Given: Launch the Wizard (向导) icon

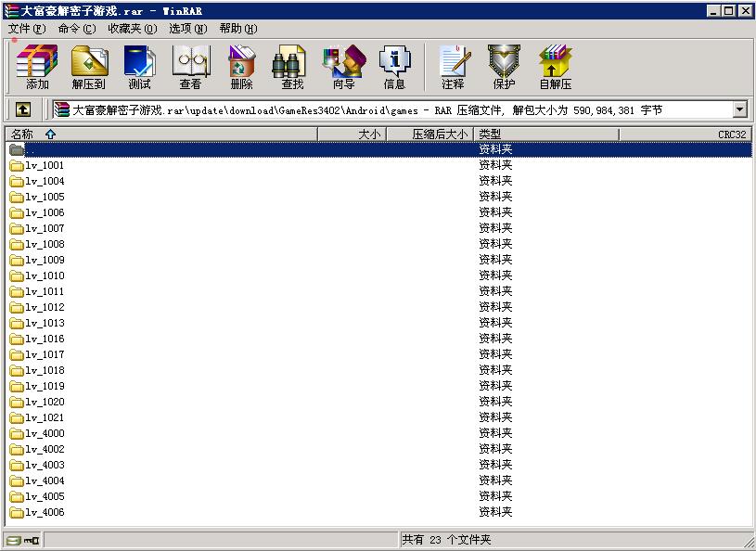Looking at the screenshot, I should [x=343, y=67].
